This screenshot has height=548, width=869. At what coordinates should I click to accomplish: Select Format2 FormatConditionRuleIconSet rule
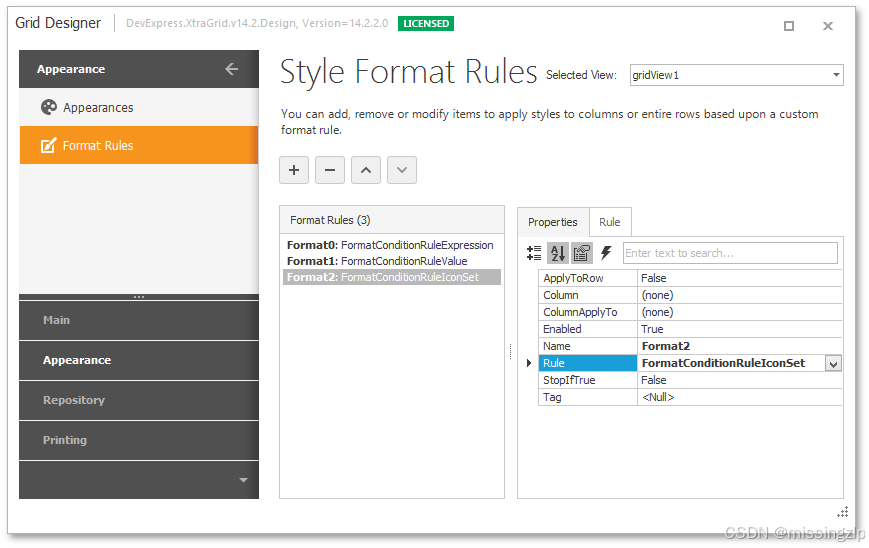pos(391,277)
